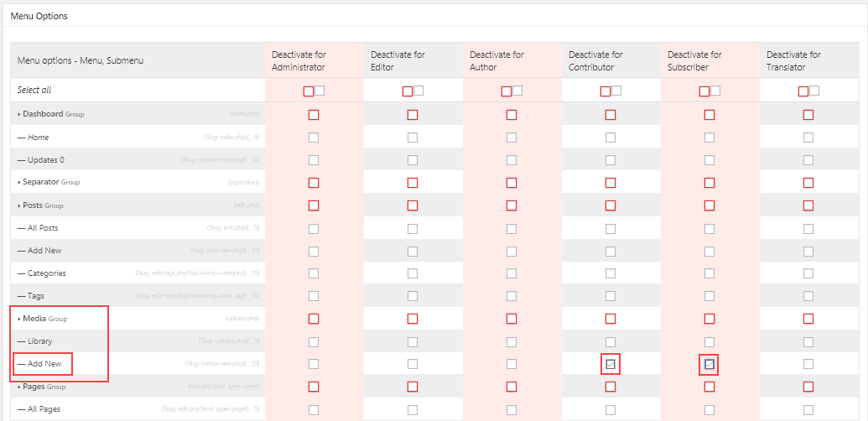Click the 'Deactivate for Editor' column header
Screen dimensions: 868x421
coord(398,61)
